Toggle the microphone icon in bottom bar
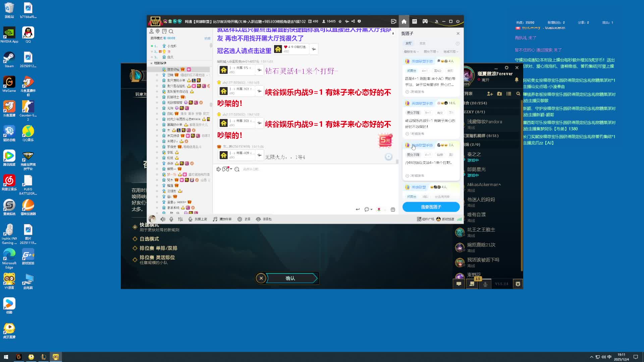The image size is (644, 362). (x=171, y=219)
